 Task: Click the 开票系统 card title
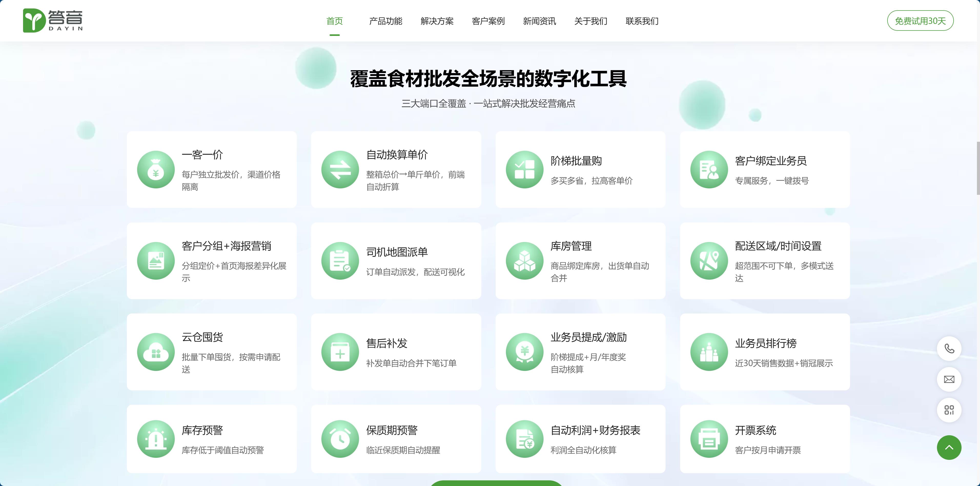756,430
